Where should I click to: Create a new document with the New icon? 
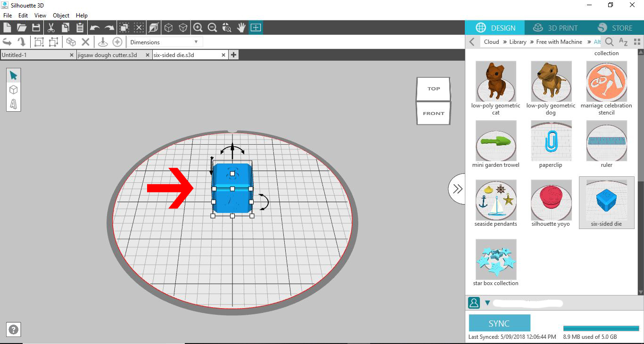click(7, 28)
